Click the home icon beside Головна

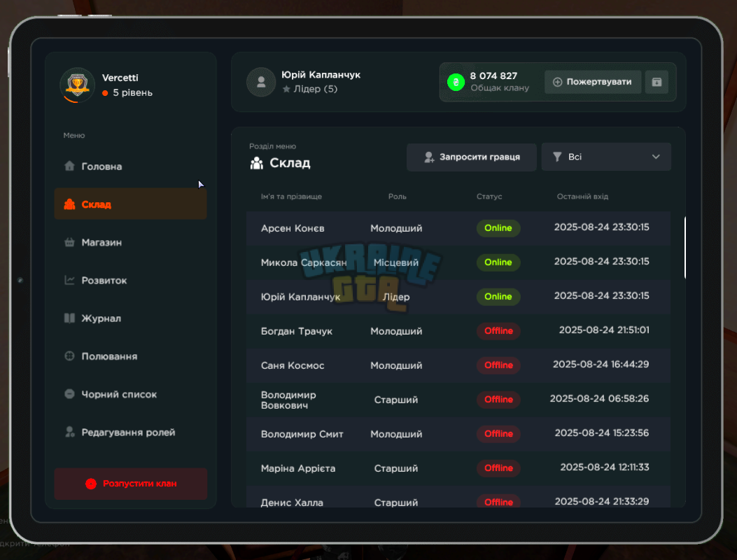pyautogui.click(x=69, y=166)
